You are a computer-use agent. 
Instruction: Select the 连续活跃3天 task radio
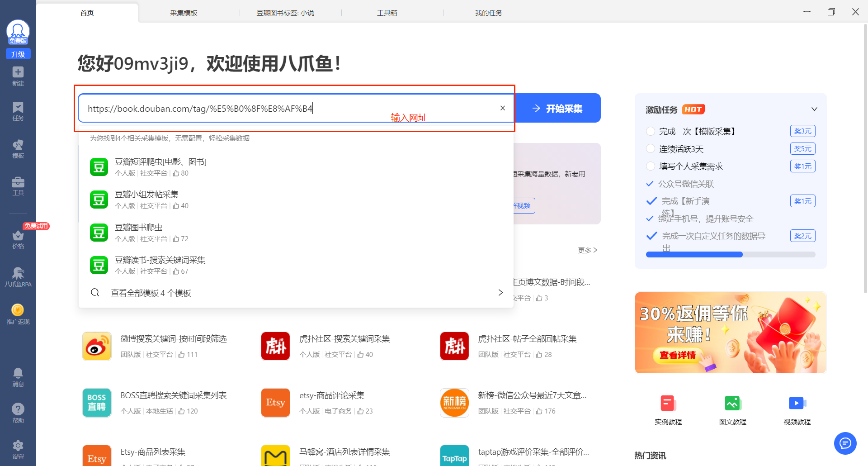651,148
